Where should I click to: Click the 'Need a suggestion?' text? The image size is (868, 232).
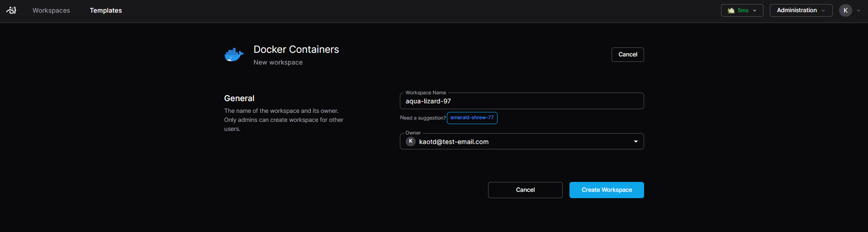pos(423,118)
